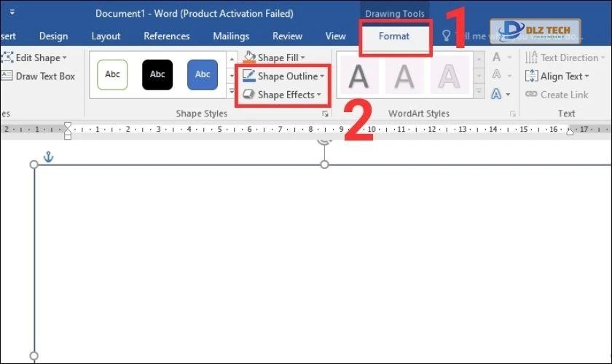
Task: Expand the Shape Outline dropdown arrow
Action: [322, 76]
